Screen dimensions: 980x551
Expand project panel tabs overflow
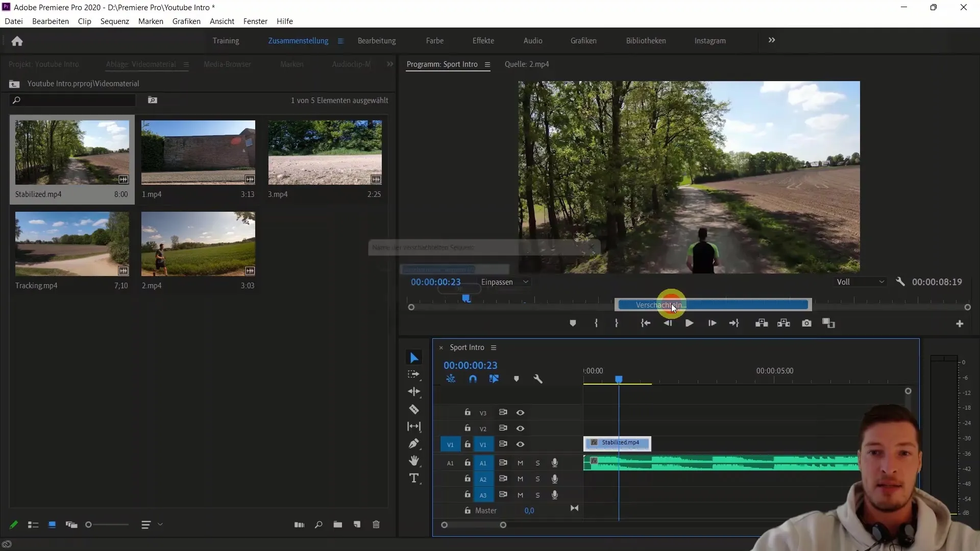(x=390, y=64)
